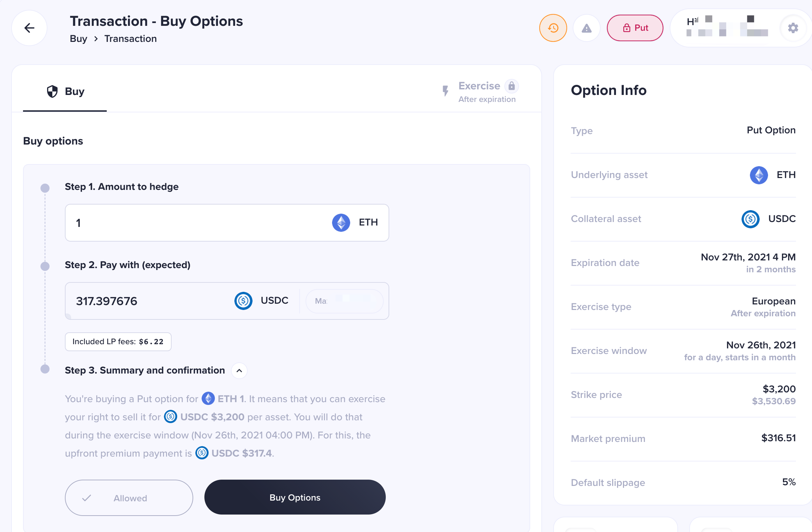812x532 pixels.
Task: Open the transaction history clock icon
Action: [x=553, y=28]
